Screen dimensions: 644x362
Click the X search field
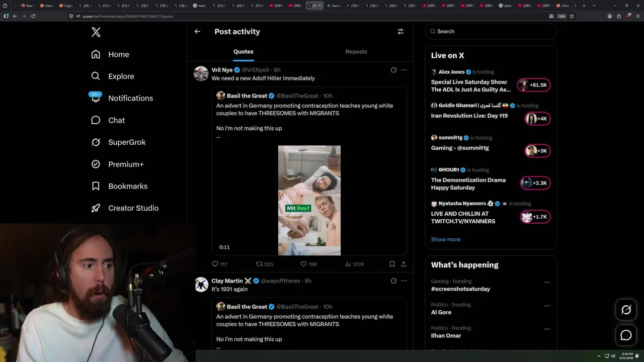pos(493,31)
